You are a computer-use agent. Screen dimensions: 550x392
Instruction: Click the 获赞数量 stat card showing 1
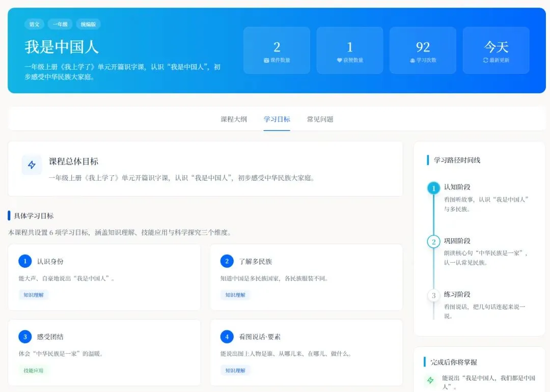pyautogui.click(x=350, y=50)
